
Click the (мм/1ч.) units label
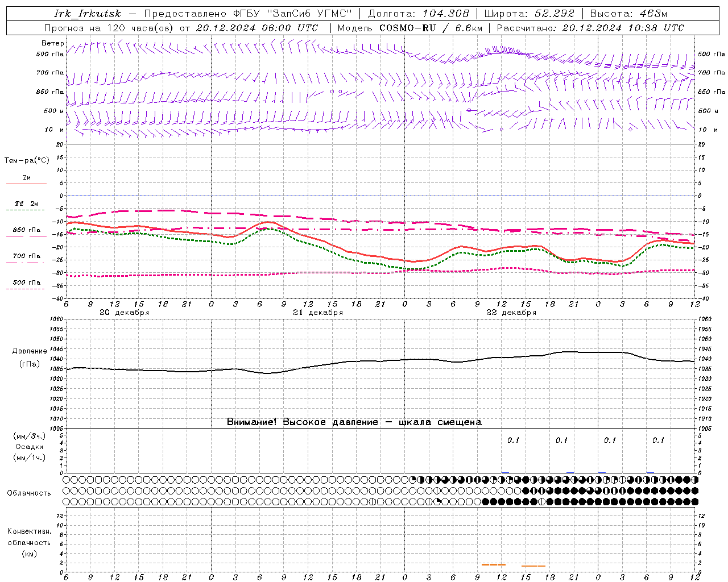click(30, 458)
